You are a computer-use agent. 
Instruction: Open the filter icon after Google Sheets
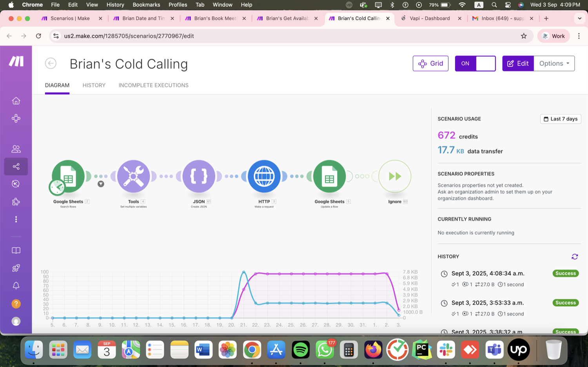pos(101,184)
